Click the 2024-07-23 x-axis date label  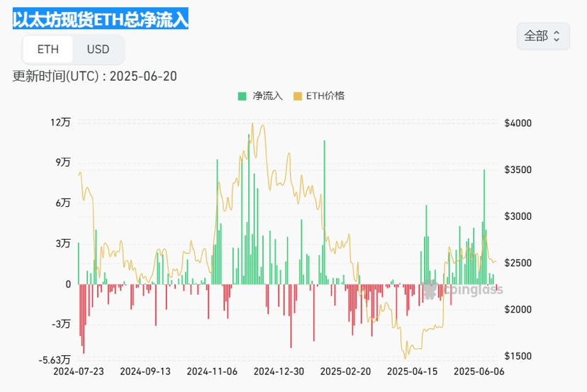78,371
